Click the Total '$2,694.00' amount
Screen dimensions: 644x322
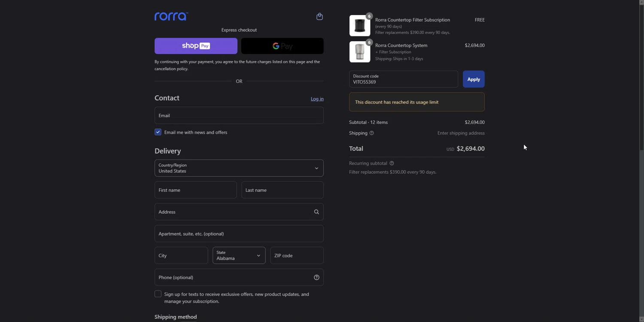tap(471, 149)
